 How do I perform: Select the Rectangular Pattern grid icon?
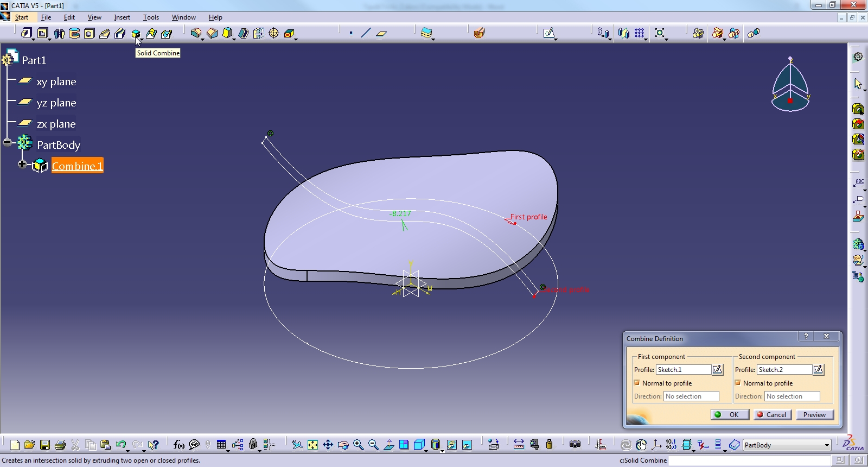coord(640,33)
